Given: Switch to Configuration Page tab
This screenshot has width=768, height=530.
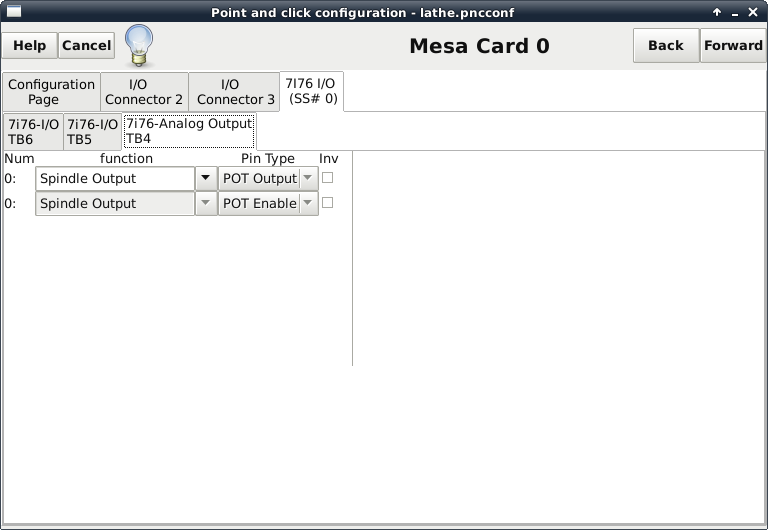Looking at the screenshot, I should coord(51,92).
